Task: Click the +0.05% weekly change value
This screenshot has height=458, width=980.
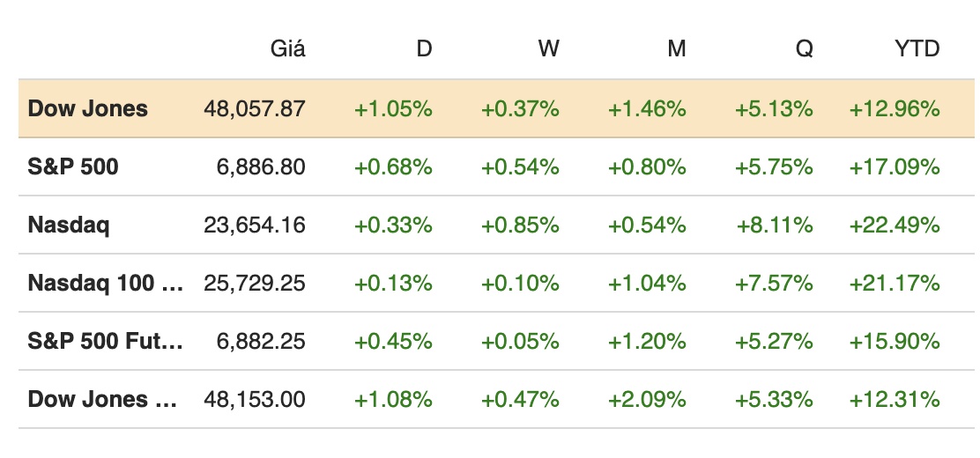Action: pos(520,341)
